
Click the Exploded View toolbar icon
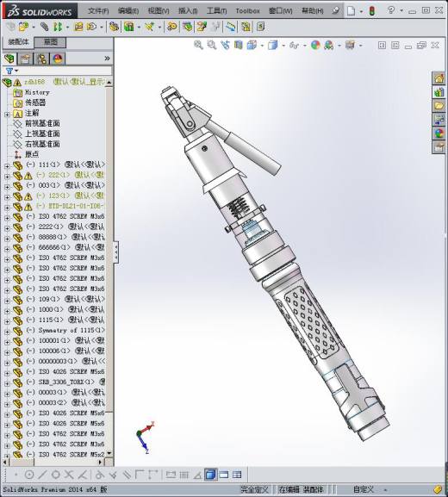tap(202, 27)
